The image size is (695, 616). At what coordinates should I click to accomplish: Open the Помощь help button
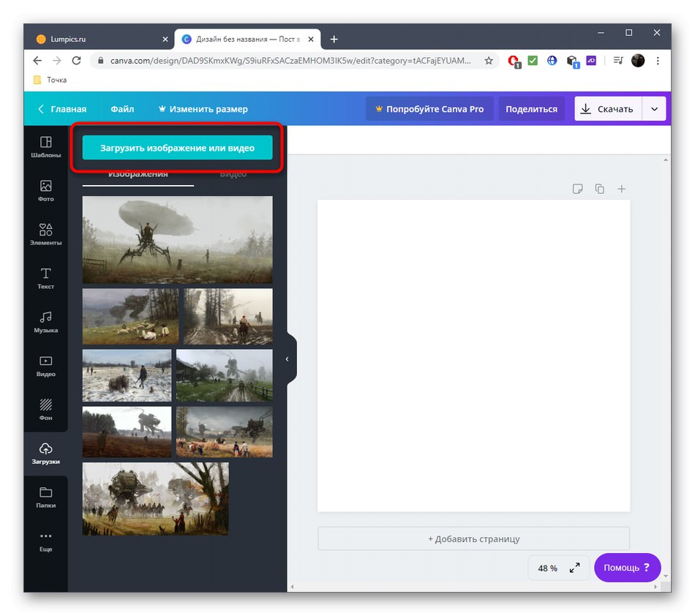(x=627, y=568)
